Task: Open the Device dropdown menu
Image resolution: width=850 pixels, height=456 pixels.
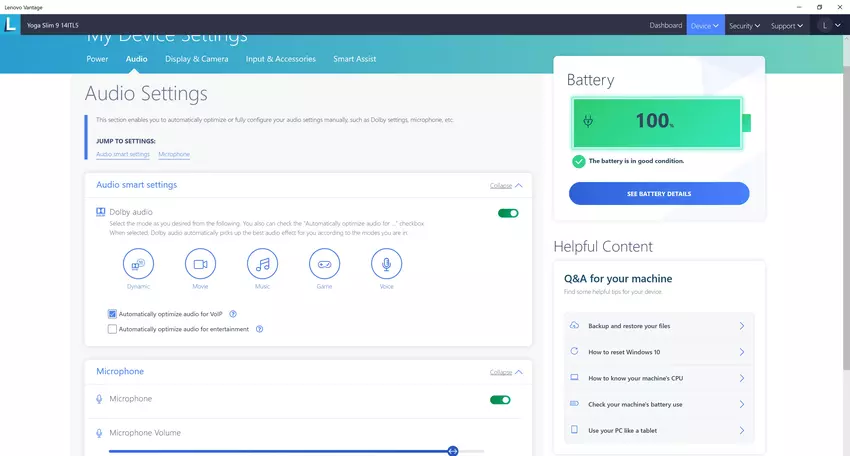Action: click(x=704, y=25)
